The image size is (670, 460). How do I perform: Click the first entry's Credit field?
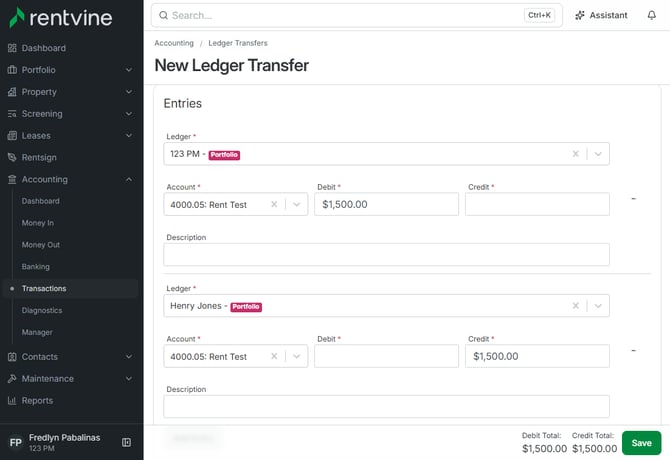(537, 204)
